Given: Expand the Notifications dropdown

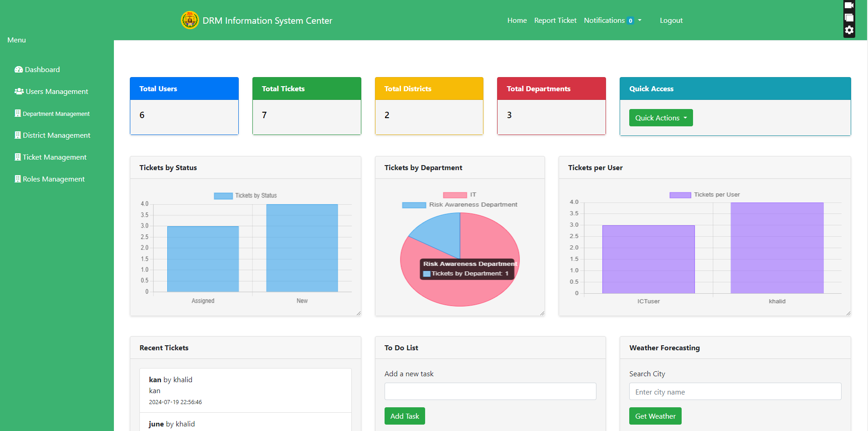Looking at the screenshot, I should click(612, 21).
